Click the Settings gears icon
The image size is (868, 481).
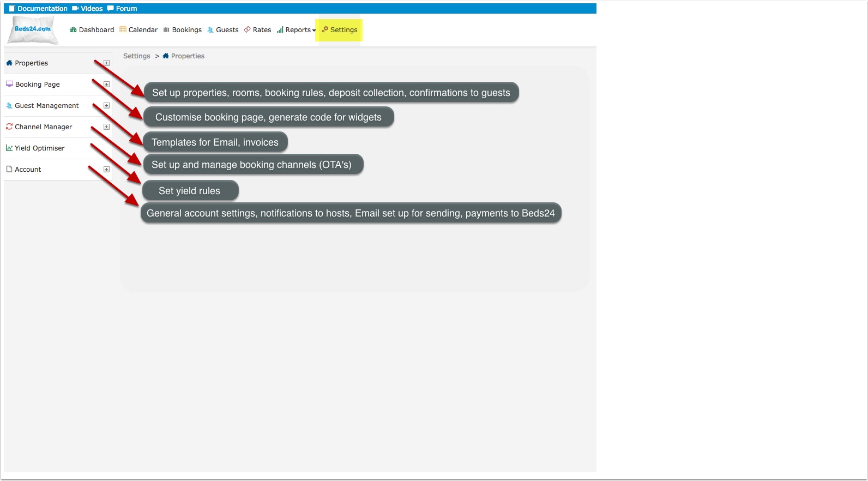click(325, 29)
